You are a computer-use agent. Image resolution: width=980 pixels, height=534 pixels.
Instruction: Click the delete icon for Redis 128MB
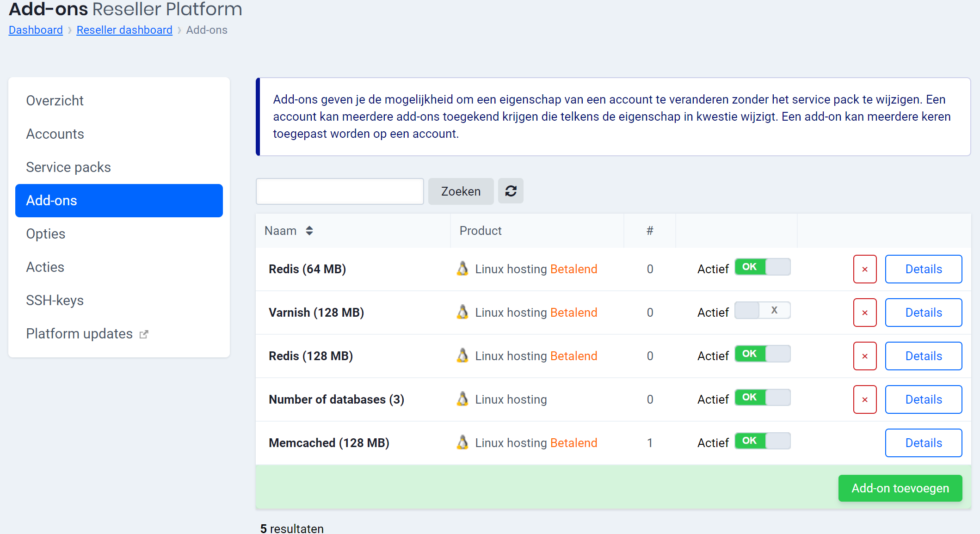click(x=864, y=356)
